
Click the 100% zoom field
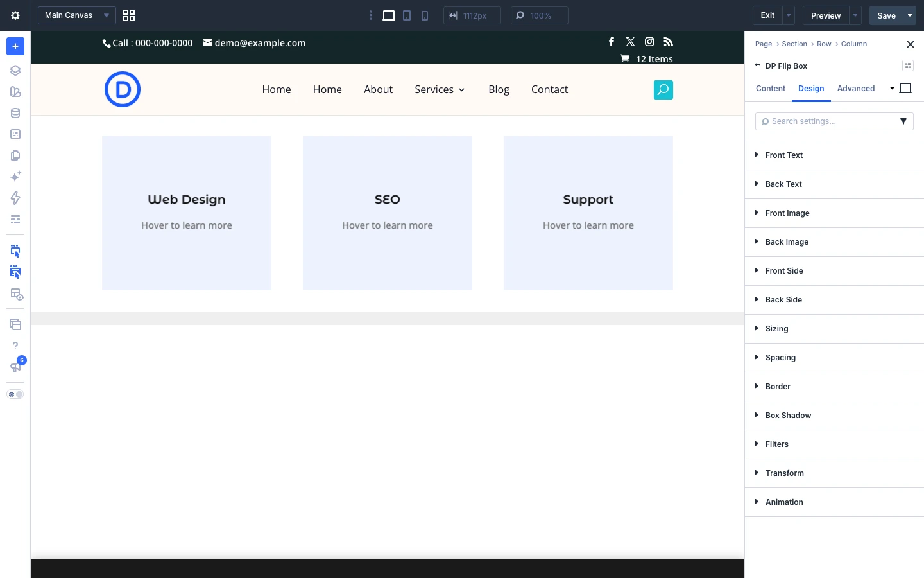540,15
